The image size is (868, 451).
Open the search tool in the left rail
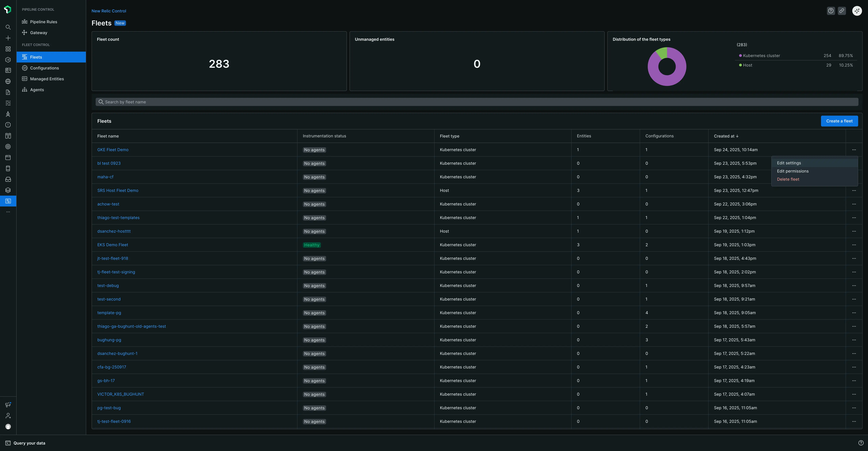click(8, 27)
